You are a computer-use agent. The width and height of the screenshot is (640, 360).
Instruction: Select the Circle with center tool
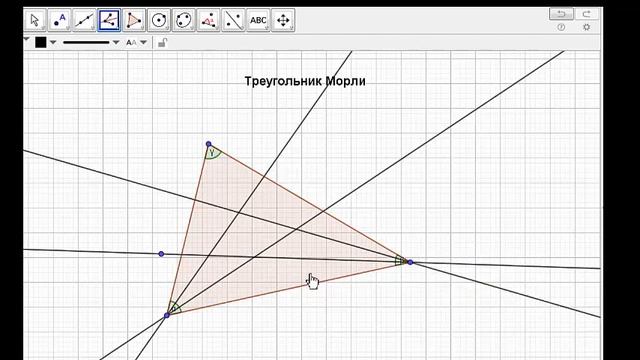(159, 20)
